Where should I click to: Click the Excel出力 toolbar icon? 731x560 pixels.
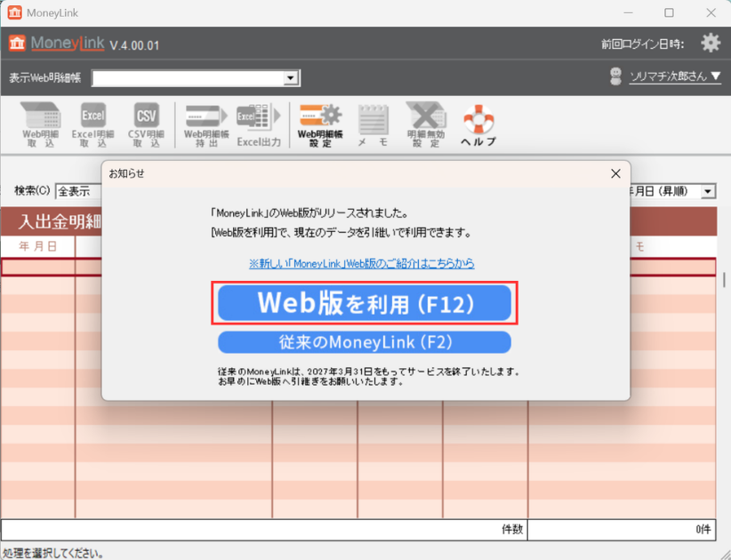coord(259,124)
